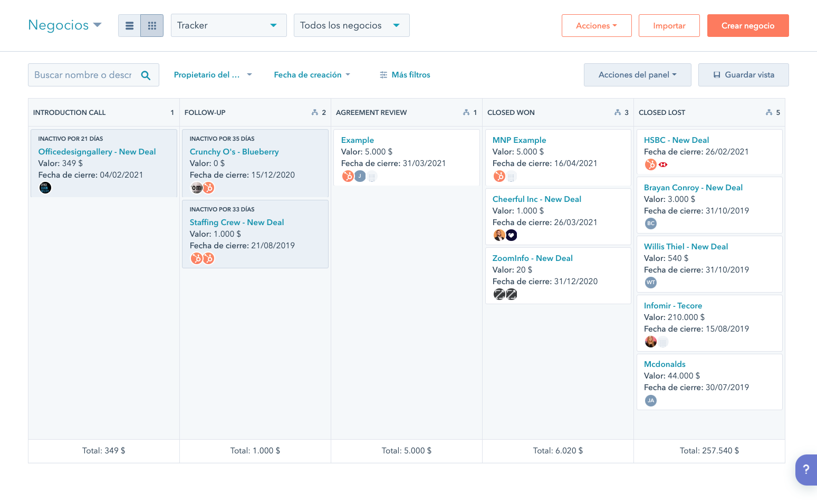This screenshot has height=504, width=817.
Task: Click heart avatar on Cheerful Inc card
Action: pyautogui.click(x=512, y=235)
